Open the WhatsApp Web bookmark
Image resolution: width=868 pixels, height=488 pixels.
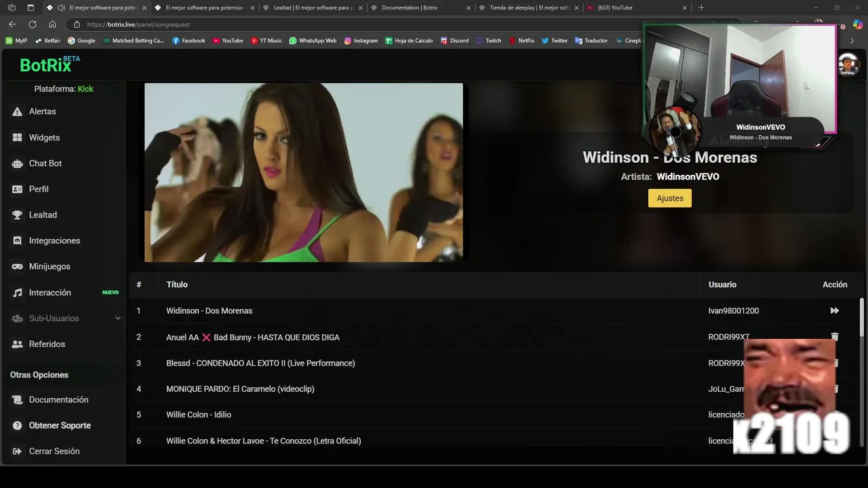coord(313,41)
